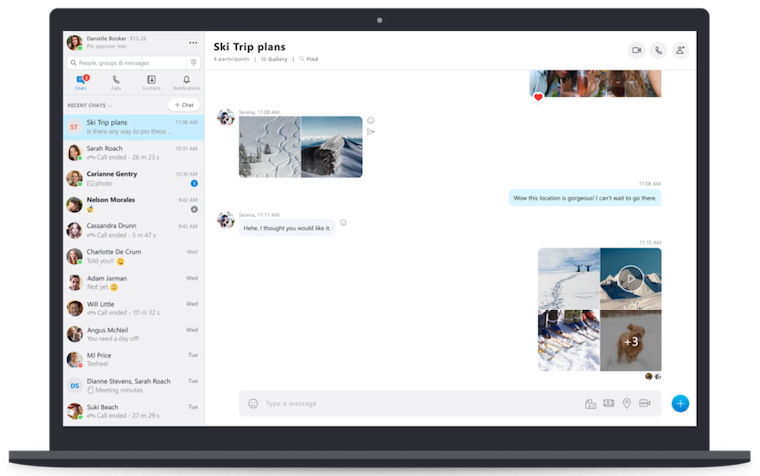This screenshot has width=760, height=476.
Task: Open the dial pad next to search
Action: pos(193,63)
